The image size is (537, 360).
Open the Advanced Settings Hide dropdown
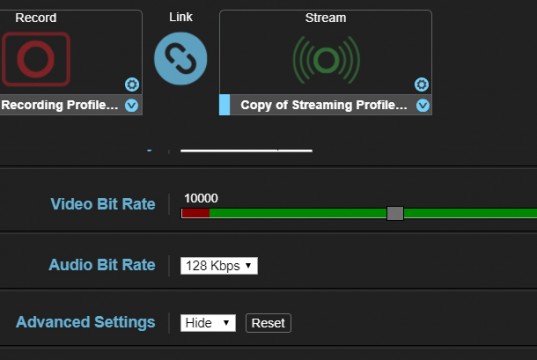(208, 323)
